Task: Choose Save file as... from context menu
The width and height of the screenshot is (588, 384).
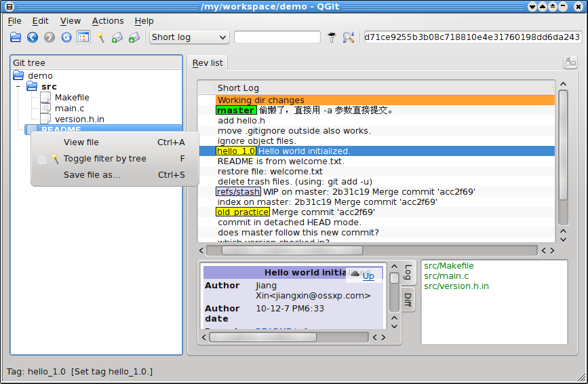Action: pyautogui.click(x=92, y=175)
